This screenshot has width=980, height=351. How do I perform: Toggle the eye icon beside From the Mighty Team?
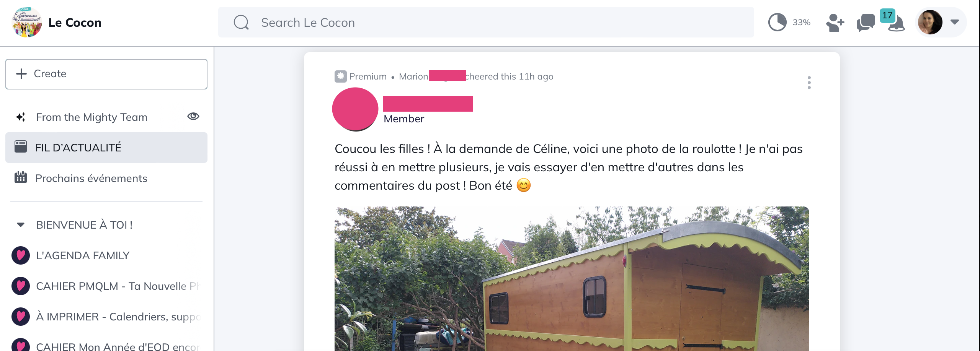tap(193, 116)
